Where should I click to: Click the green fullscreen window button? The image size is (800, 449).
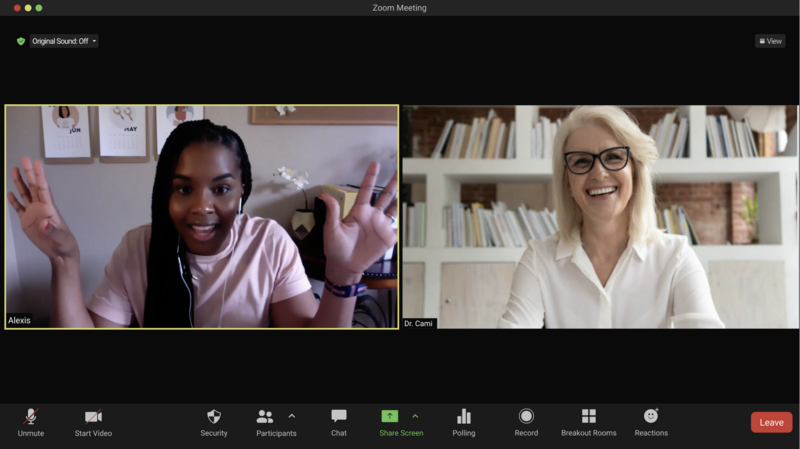(39, 8)
